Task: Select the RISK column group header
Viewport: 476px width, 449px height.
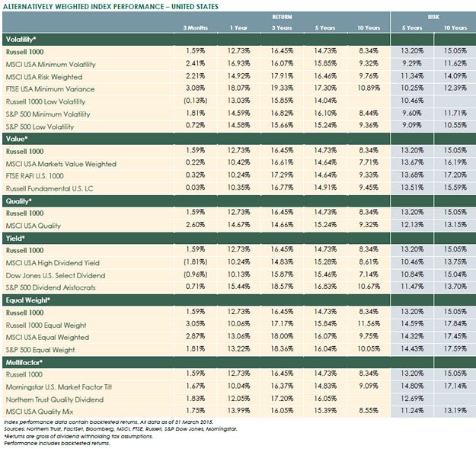Action: click(433, 17)
